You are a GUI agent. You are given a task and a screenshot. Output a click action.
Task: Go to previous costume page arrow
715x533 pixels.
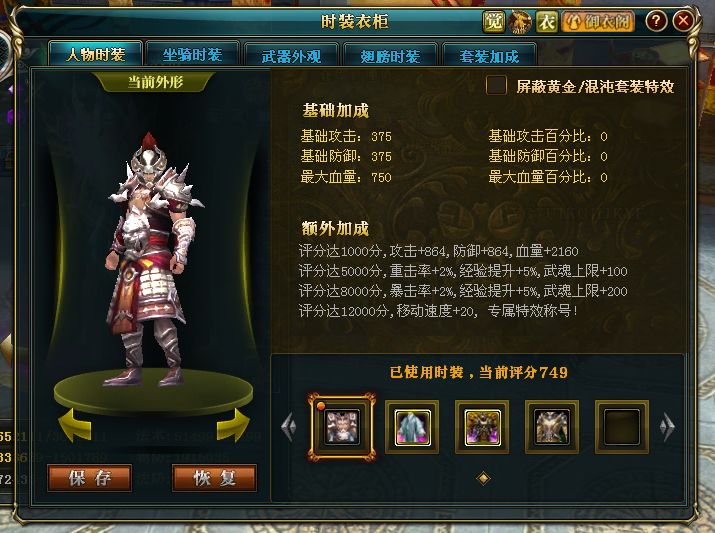point(289,427)
